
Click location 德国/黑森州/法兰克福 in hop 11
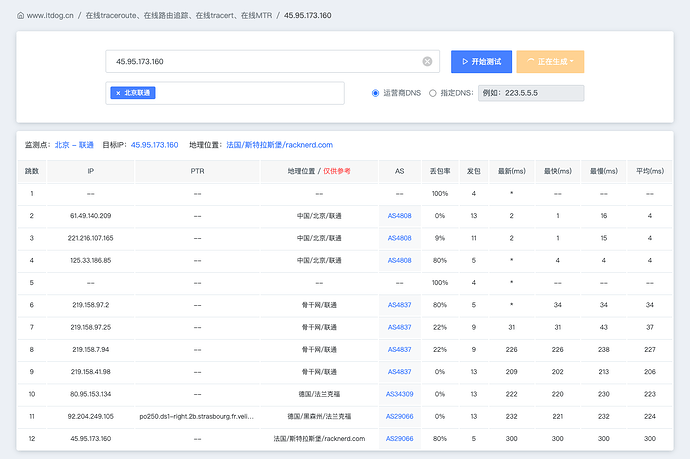click(319, 416)
